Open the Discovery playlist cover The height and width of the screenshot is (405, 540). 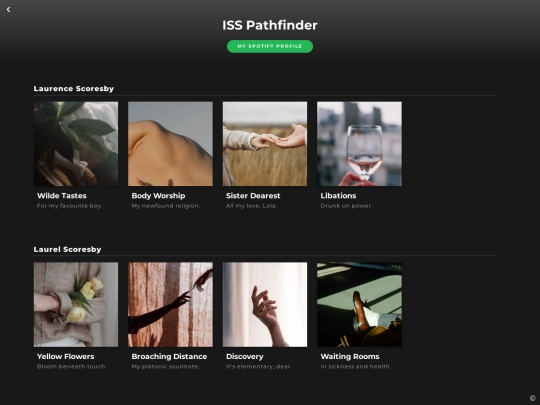pos(265,304)
